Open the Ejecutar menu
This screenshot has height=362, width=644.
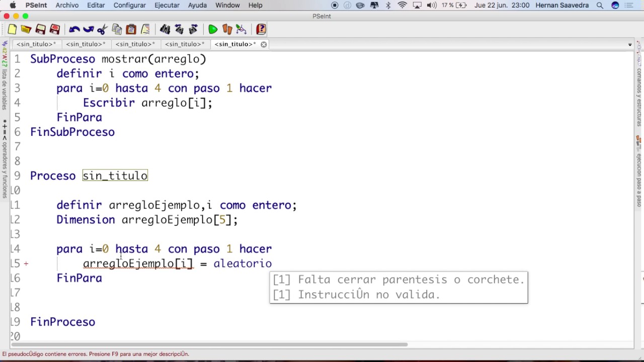[x=167, y=5]
